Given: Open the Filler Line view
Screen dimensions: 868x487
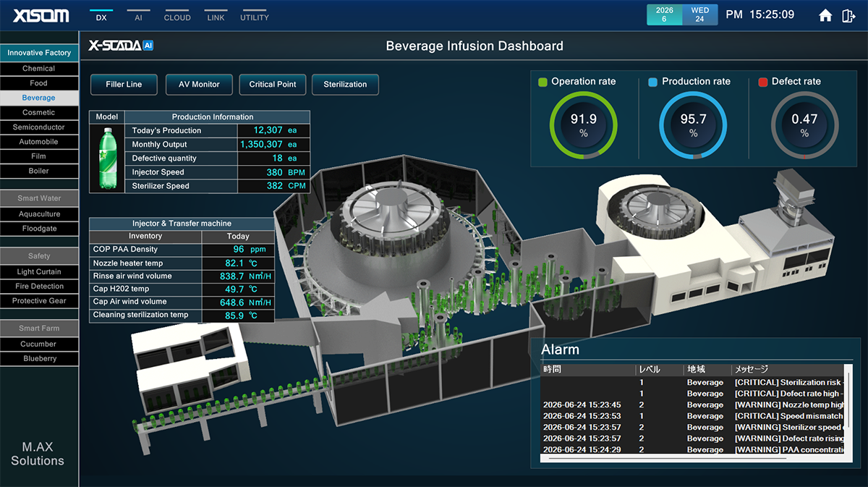Looking at the screenshot, I should point(124,85).
